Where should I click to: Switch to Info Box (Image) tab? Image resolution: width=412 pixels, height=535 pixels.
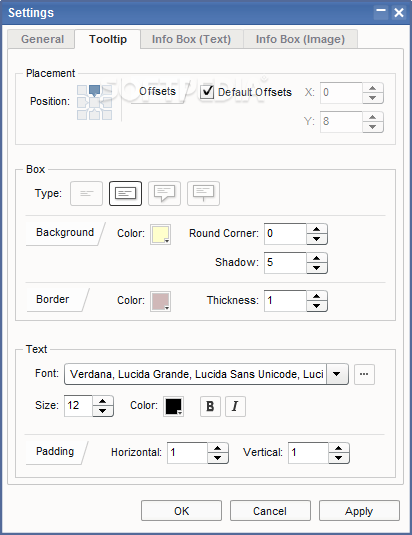(x=300, y=39)
